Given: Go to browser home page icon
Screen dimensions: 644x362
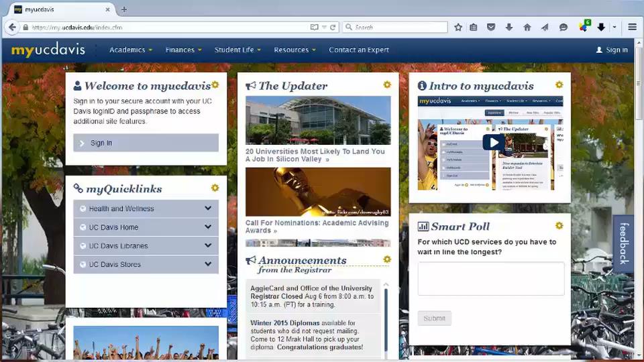Looking at the screenshot, I should (x=527, y=27).
